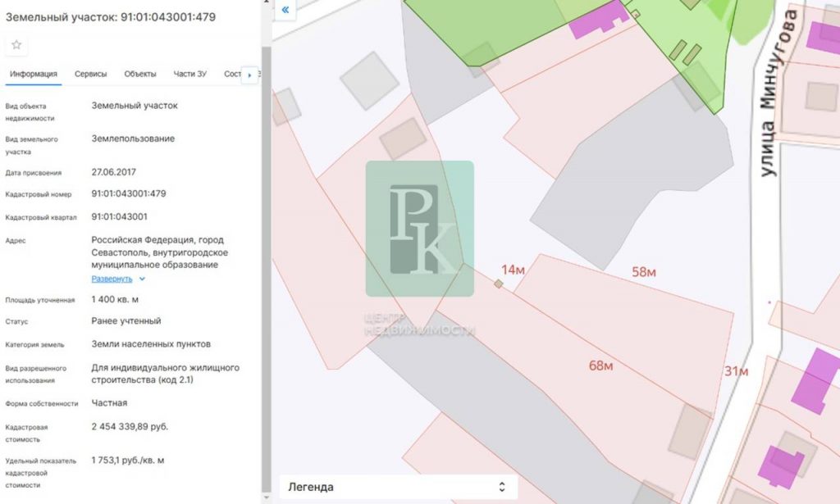Open the Объекты tab
The width and height of the screenshot is (840, 504).
point(140,74)
